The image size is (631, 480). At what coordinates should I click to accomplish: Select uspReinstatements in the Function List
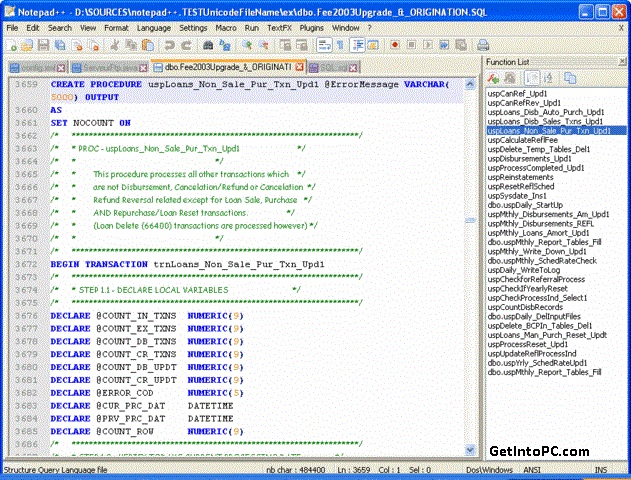(520, 177)
